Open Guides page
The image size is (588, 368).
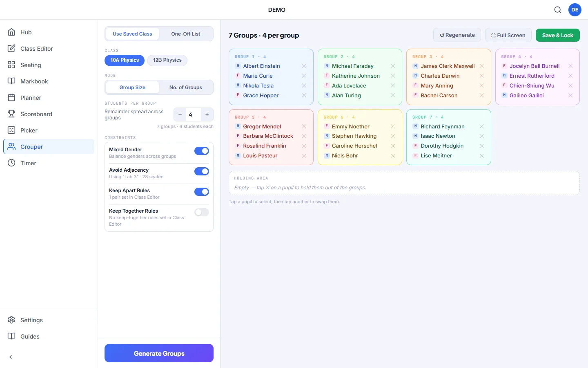pos(49,337)
